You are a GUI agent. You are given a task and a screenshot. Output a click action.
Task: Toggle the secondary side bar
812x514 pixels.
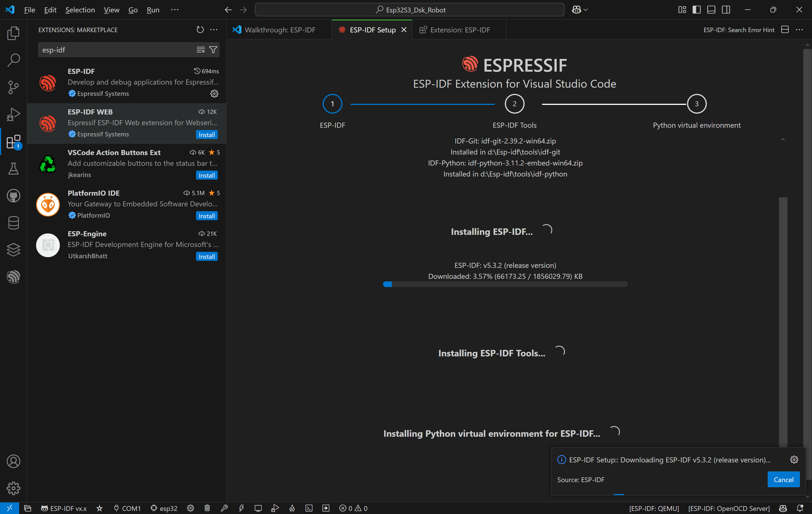coord(726,10)
